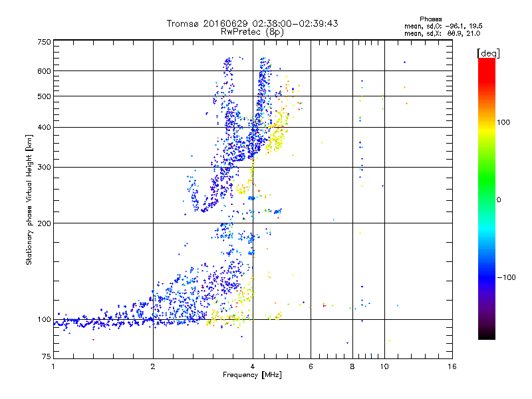Click the 'Phases' header text
The width and height of the screenshot is (532, 399).
430,19
